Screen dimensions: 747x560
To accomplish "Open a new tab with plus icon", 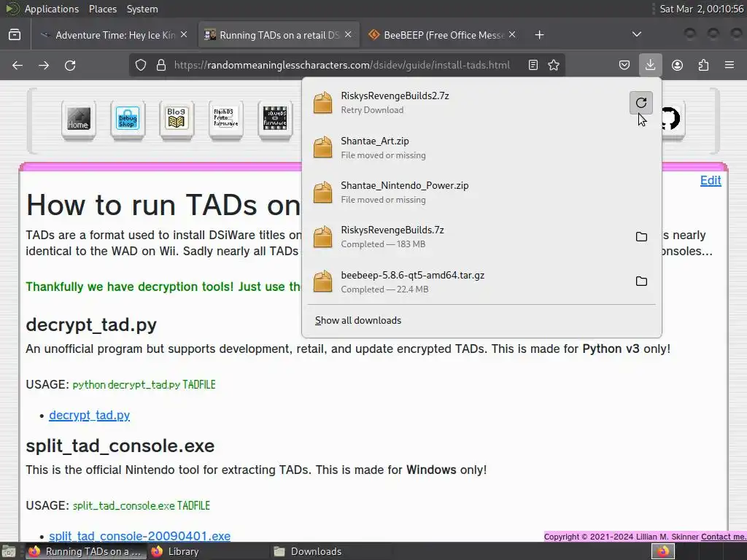I will pyautogui.click(x=539, y=35).
